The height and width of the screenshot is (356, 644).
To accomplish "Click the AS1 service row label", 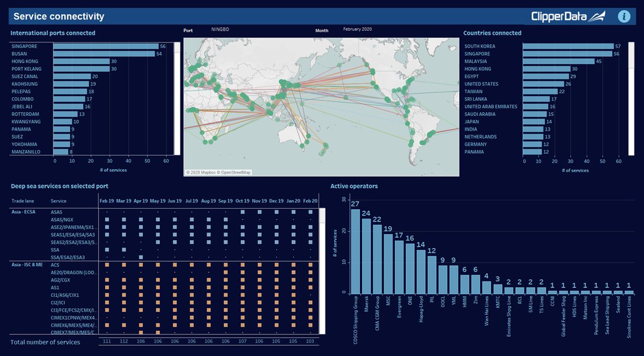I will pos(54,287).
